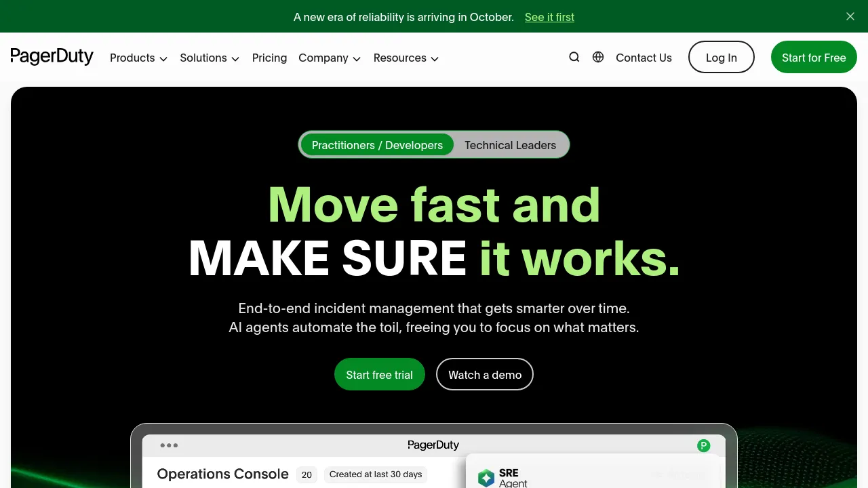
Task: Click the Start for Free button
Action: point(814,58)
